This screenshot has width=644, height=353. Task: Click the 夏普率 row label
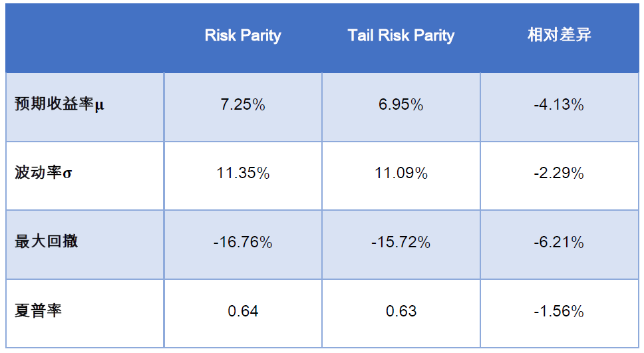coord(39,311)
